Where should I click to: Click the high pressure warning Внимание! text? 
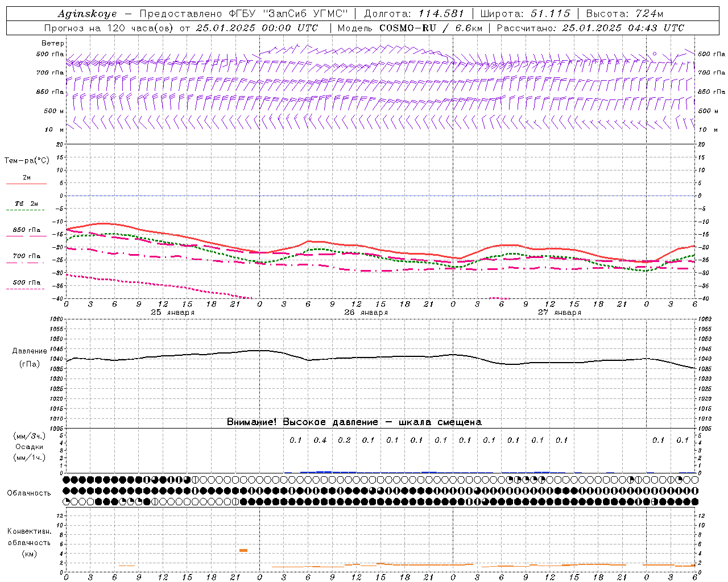(354, 422)
